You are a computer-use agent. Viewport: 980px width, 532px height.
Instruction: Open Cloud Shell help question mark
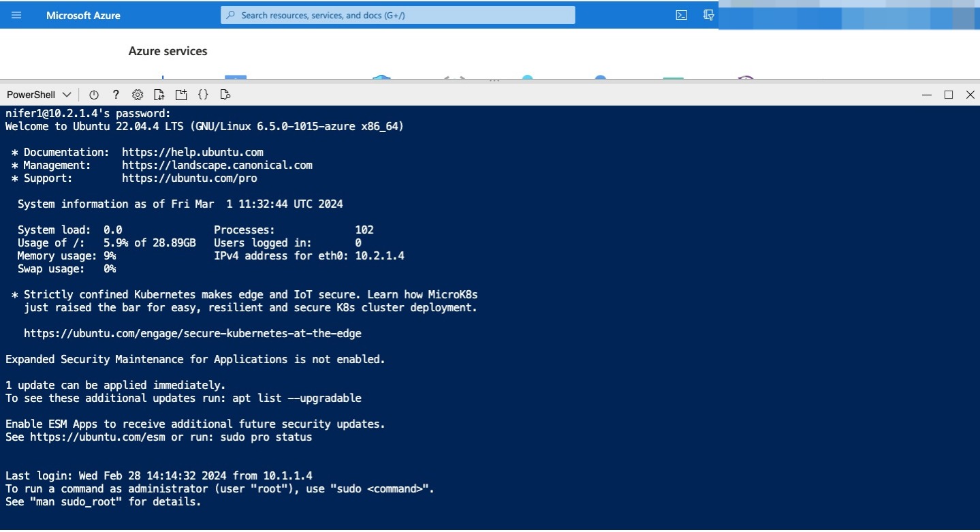[116, 95]
